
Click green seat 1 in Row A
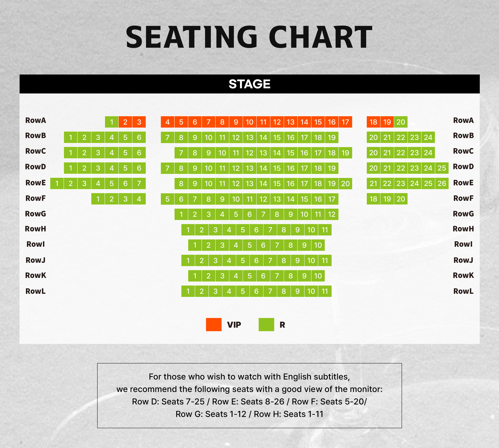[x=112, y=122]
